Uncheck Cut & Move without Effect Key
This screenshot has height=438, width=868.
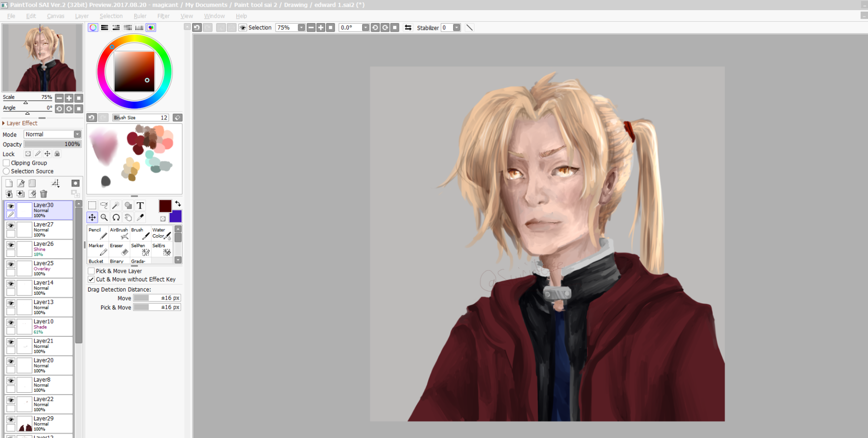click(x=91, y=279)
